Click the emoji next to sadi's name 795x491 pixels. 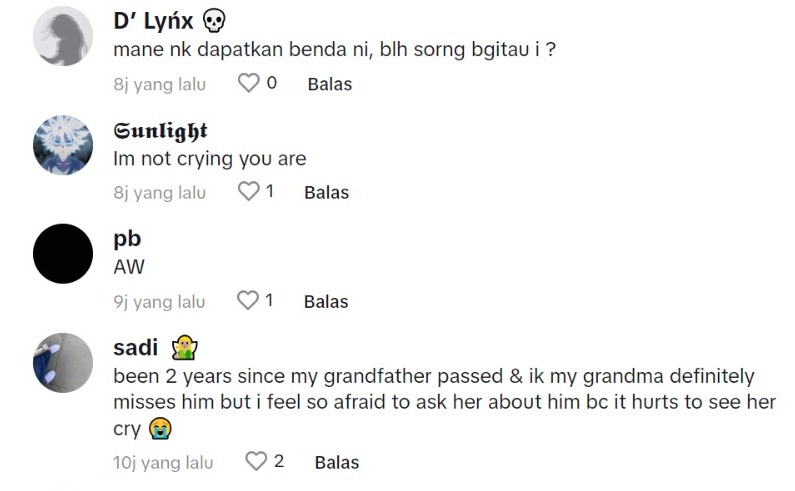(x=184, y=348)
